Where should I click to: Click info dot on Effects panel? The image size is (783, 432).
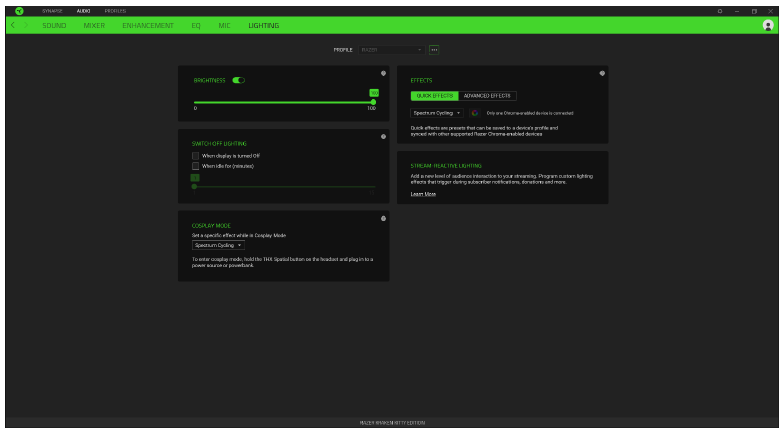click(602, 73)
